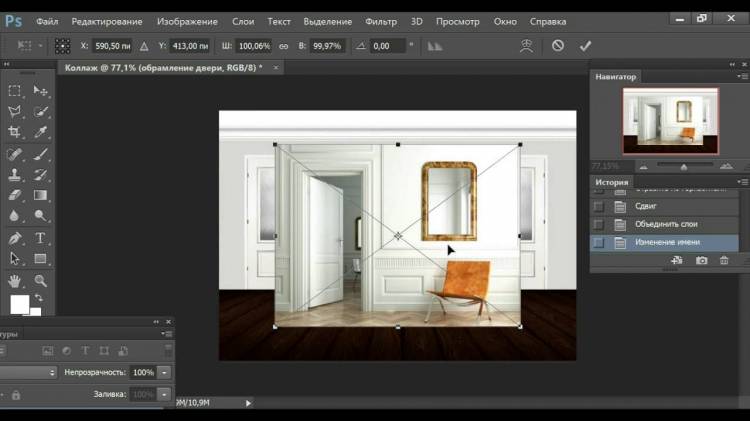The image size is (750, 421).
Task: Select the Rectangle shape tool
Action: 40,259
